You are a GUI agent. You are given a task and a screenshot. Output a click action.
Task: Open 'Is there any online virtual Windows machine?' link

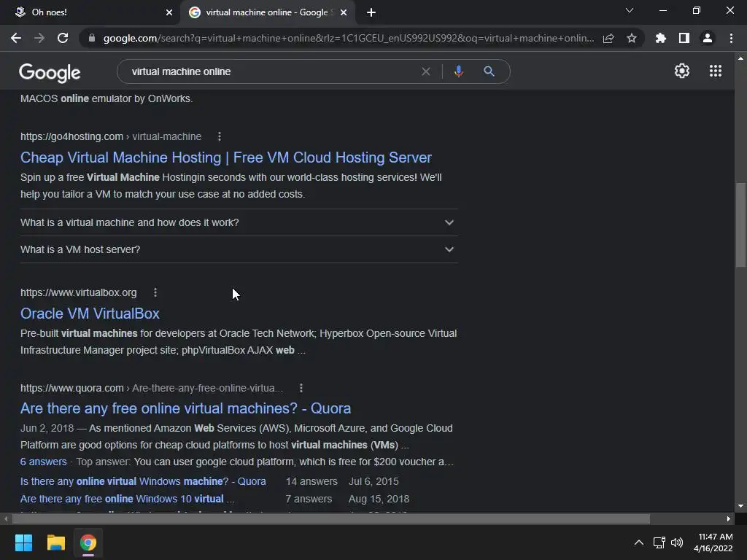pos(143,481)
